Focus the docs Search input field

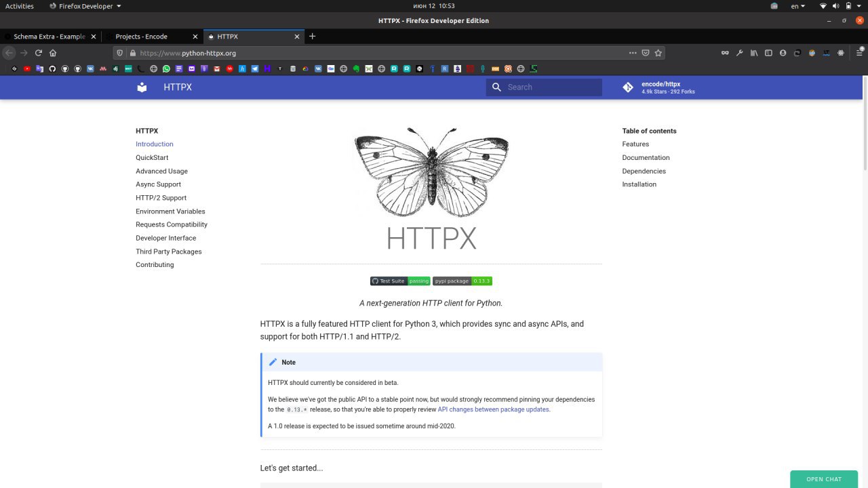pos(544,87)
